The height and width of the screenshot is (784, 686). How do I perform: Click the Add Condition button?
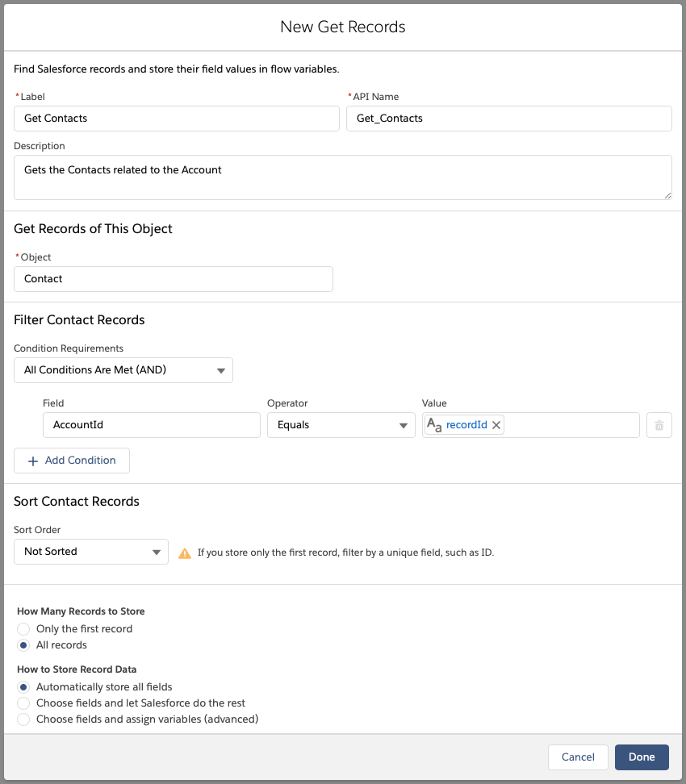pyautogui.click(x=72, y=461)
